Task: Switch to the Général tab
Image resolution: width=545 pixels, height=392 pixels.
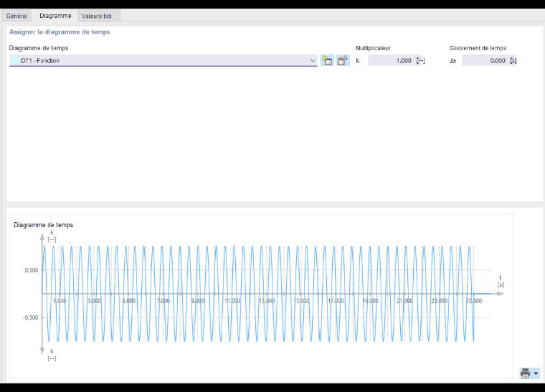Action: click(16, 16)
